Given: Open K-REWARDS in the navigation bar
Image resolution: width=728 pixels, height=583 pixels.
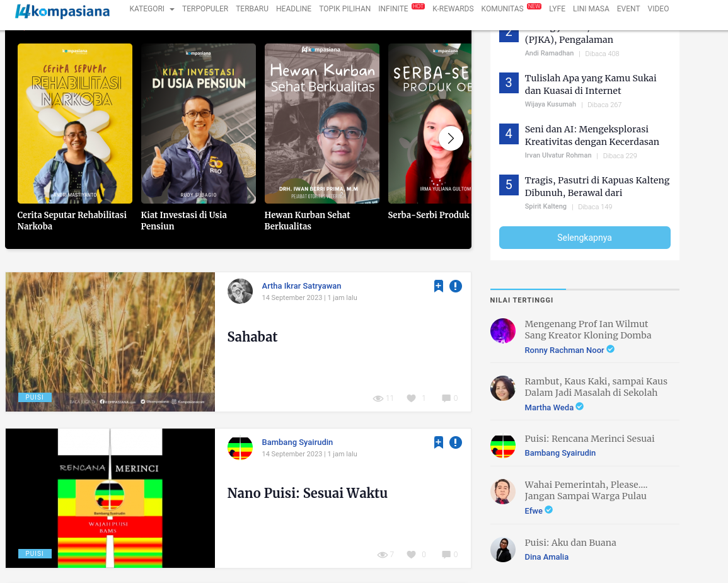Looking at the screenshot, I should point(453,9).
